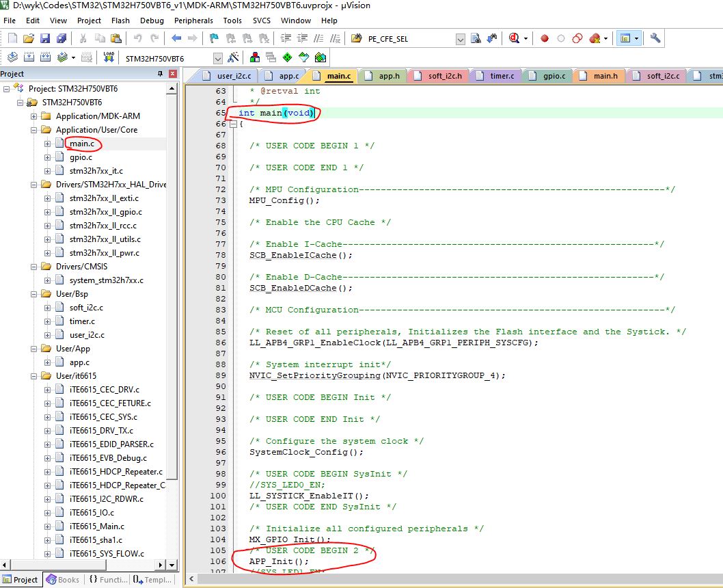Start the debug session using the magnifier d icon
This screenshot has width=723, height=588.
pyautogui.click(x=514, y=39)
